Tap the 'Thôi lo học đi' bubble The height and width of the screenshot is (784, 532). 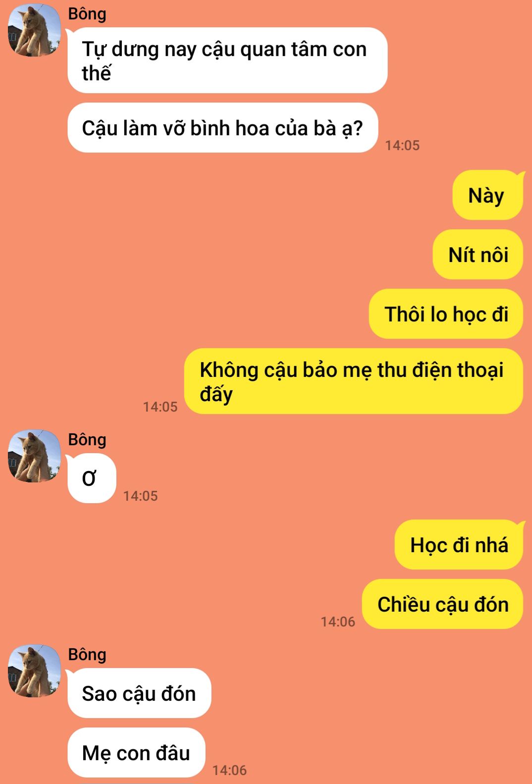pos(446,314)
